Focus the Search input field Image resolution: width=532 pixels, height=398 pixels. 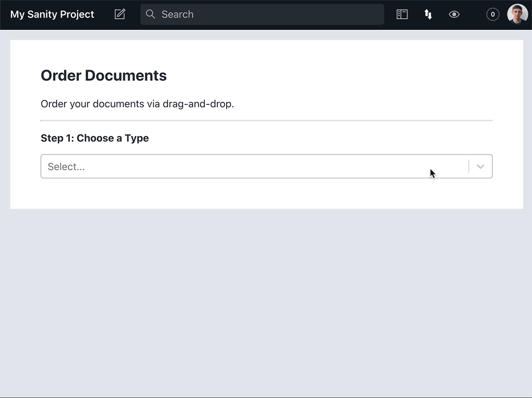[262, 14]
